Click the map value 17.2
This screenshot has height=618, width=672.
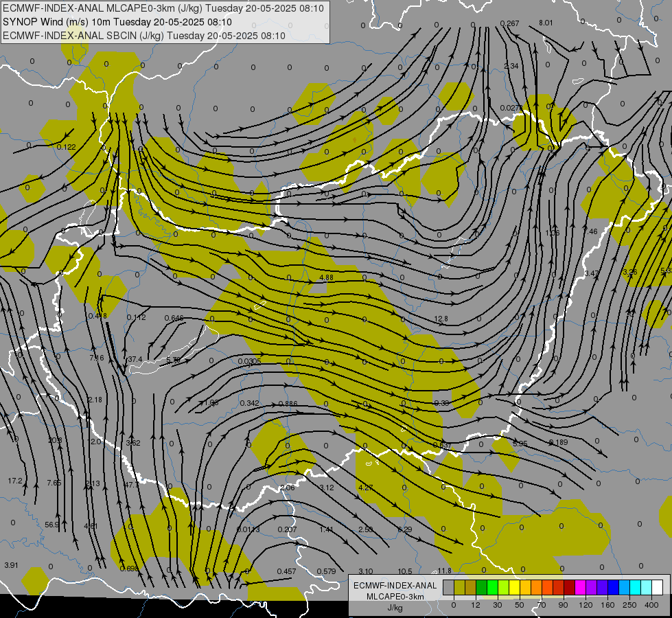tap(15, 481)
